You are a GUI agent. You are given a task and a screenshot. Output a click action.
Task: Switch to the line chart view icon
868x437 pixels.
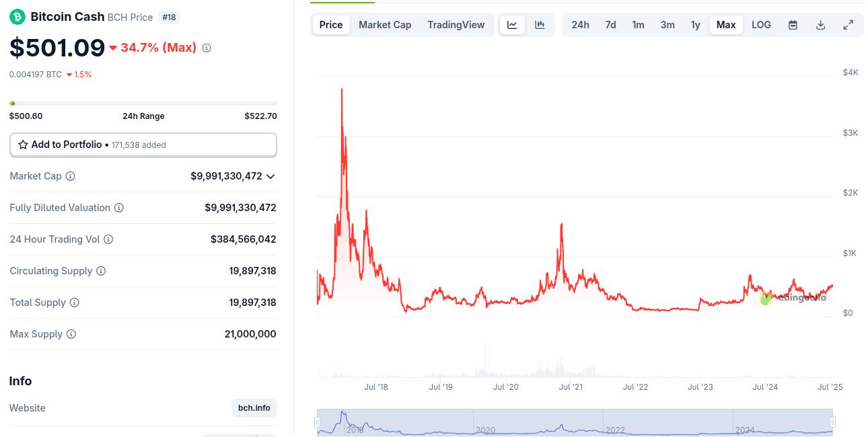(x=512, y=25)
